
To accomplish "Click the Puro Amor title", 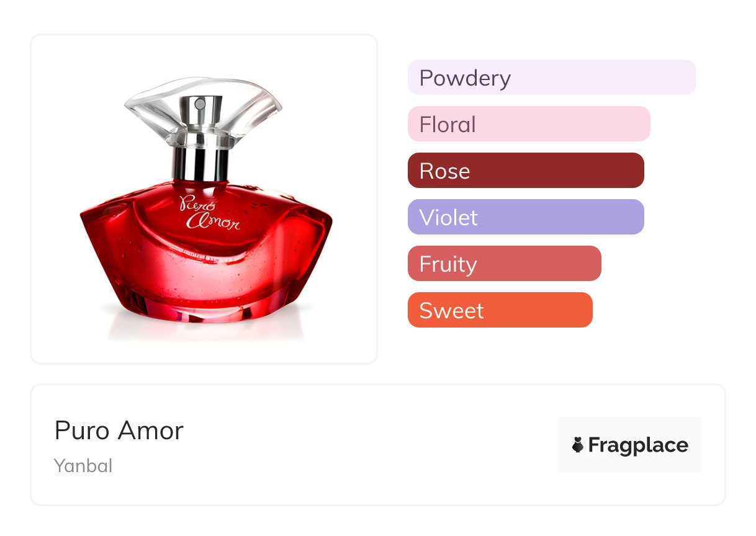I will click(x=119, y=431).
